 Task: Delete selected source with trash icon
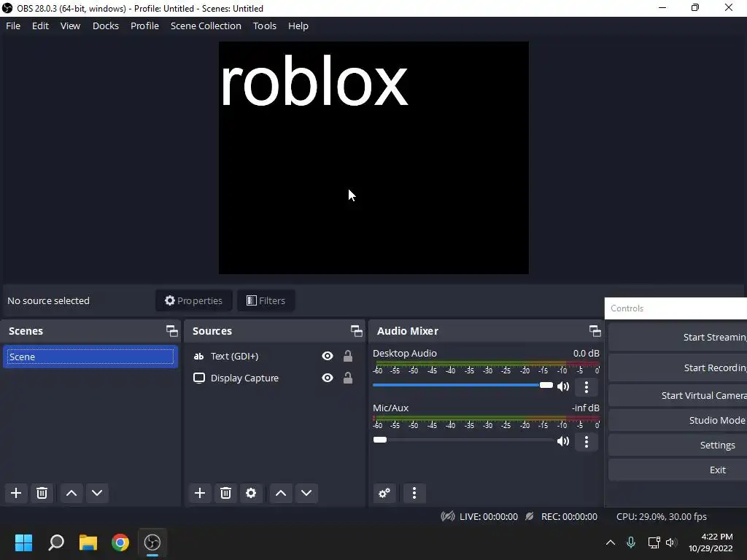coord(226,493)
